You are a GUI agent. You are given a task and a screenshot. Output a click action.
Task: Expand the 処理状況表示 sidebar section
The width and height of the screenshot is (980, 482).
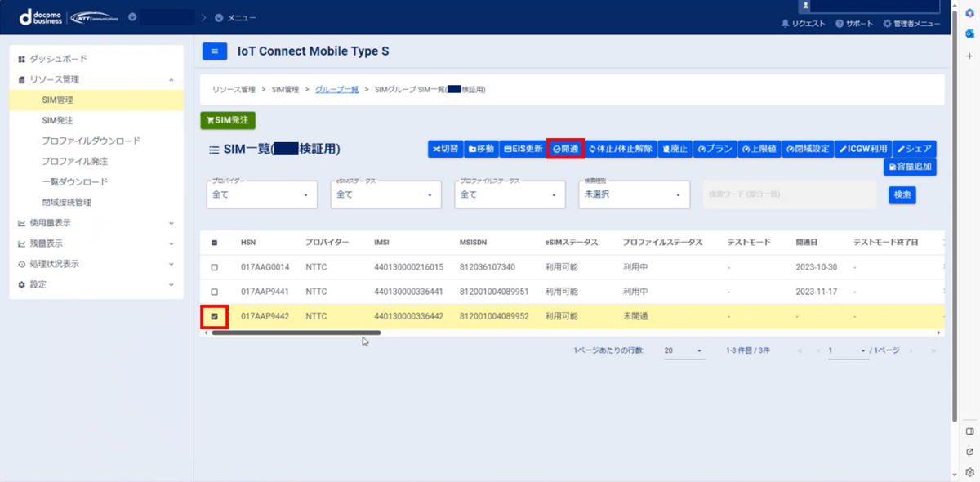(96, 264)
